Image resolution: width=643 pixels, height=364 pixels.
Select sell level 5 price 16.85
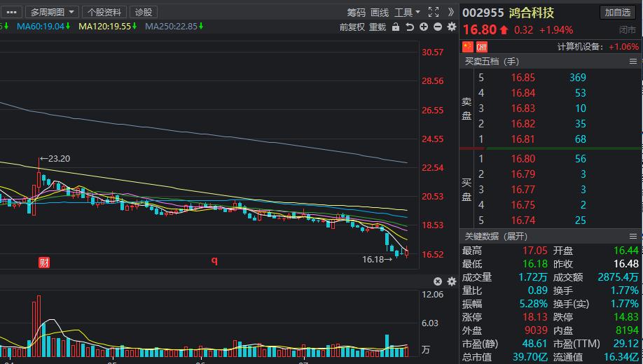(523, 78)
